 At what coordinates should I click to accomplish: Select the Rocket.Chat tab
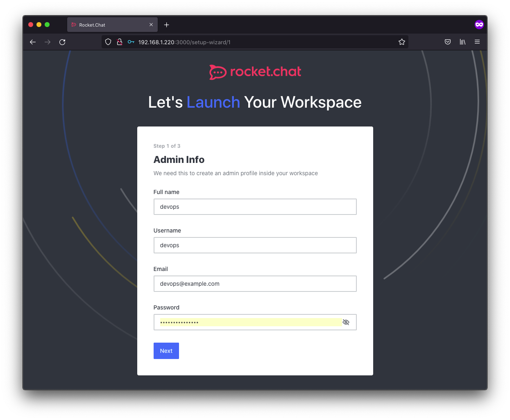[107, 25]
